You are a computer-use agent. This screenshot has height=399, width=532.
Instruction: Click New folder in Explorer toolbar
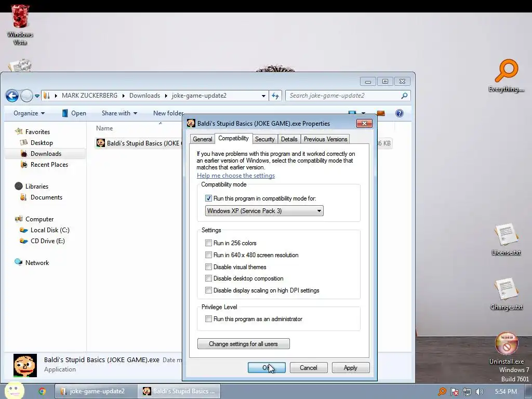[x=168, y=113]
